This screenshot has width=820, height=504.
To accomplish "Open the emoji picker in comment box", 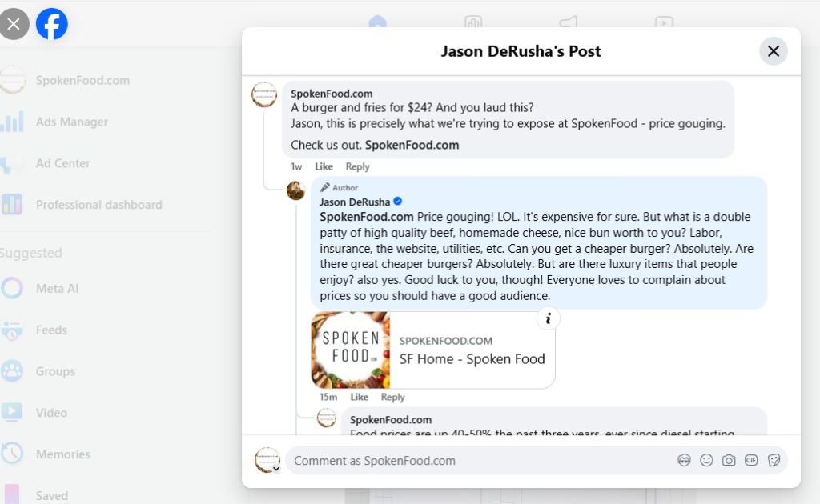I will [706, 460].
